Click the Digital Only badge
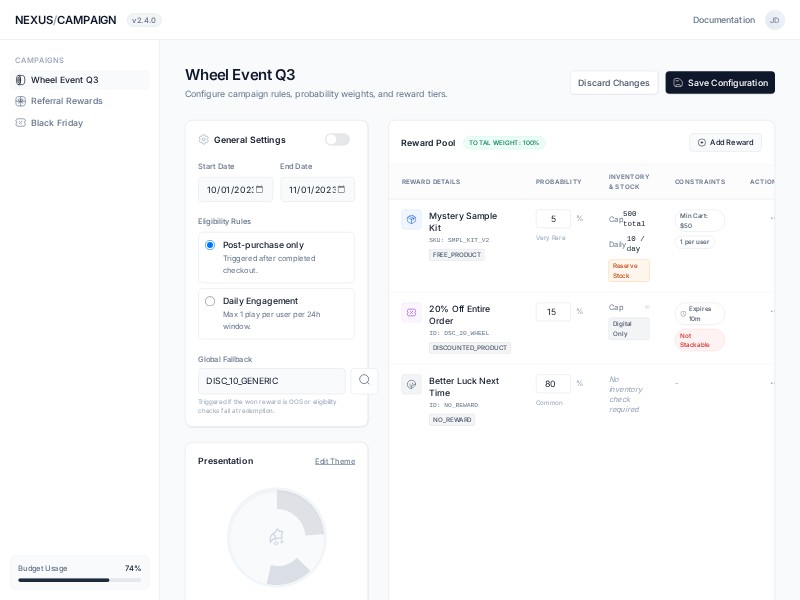Screen dimensions: 800x600 (629, 329)
